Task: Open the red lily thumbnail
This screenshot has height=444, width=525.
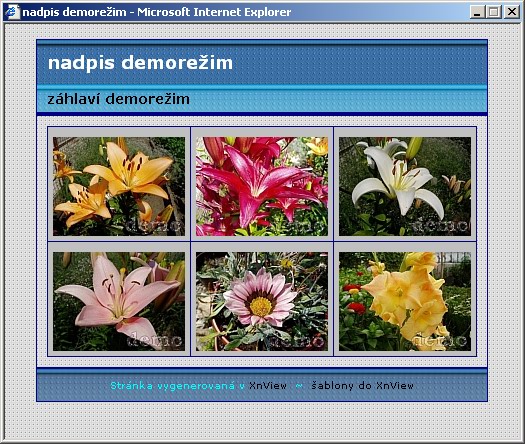Action: [262, 187]
